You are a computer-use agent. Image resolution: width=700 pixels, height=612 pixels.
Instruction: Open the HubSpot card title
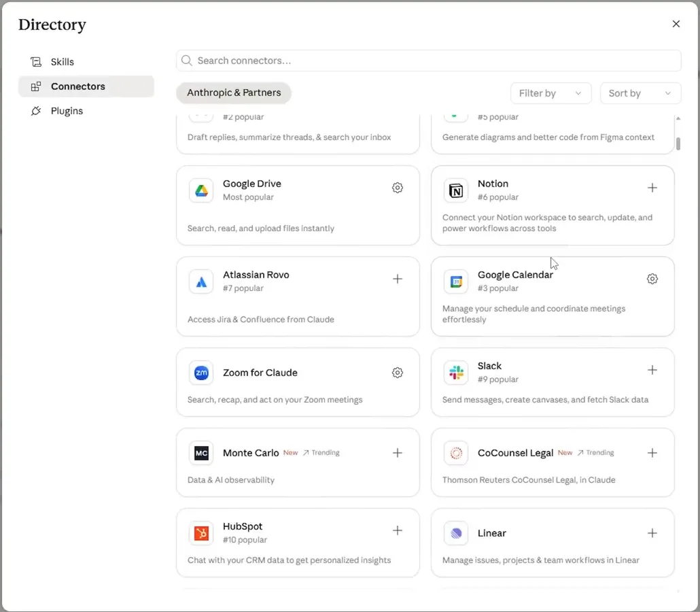(x=243, y=526)
